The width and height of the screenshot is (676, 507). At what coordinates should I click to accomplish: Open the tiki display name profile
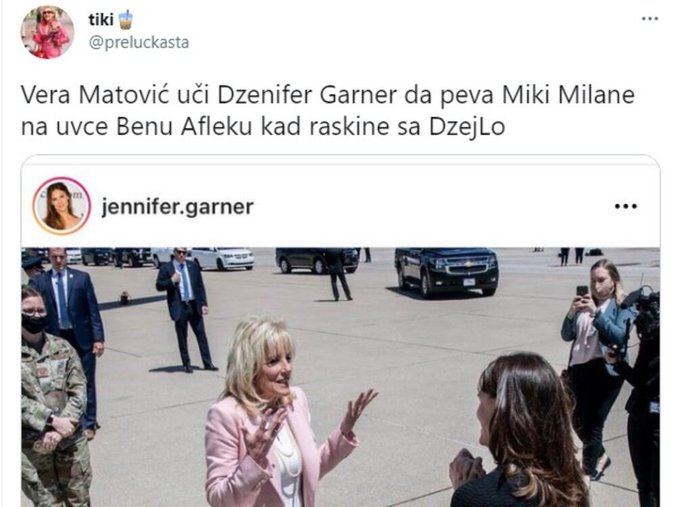click(101, 20)
